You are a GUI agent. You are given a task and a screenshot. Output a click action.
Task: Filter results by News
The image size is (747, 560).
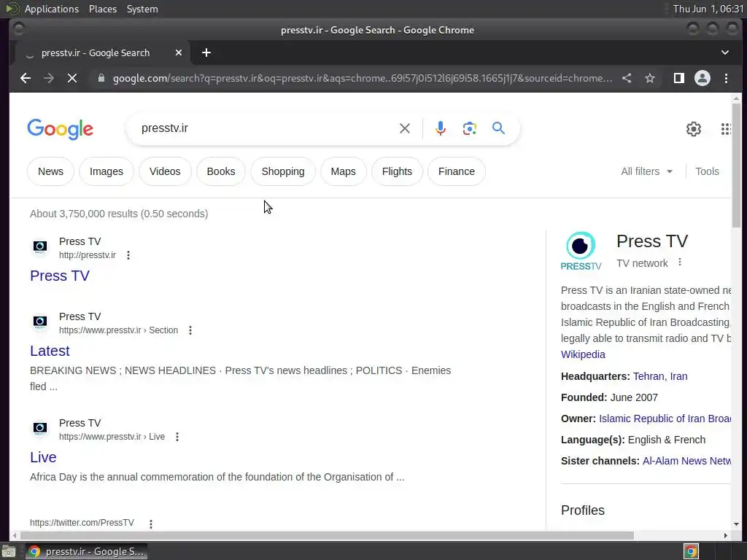(50, 171)
